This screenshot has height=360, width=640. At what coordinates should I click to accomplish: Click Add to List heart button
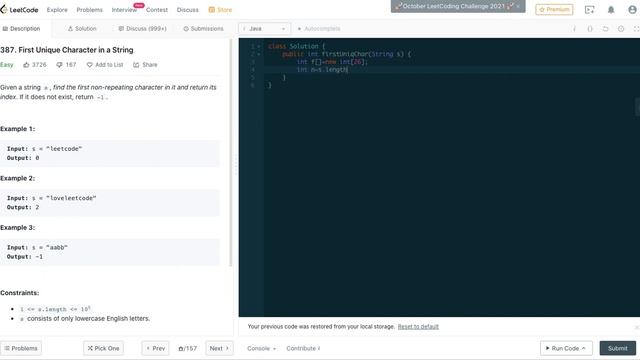105,65
